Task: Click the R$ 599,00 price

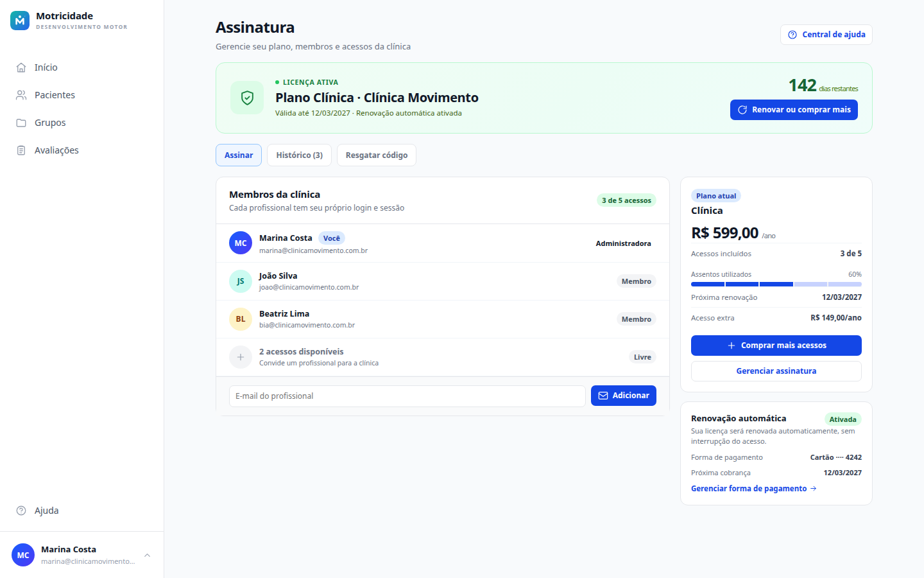Action: [x=725, y=233]
